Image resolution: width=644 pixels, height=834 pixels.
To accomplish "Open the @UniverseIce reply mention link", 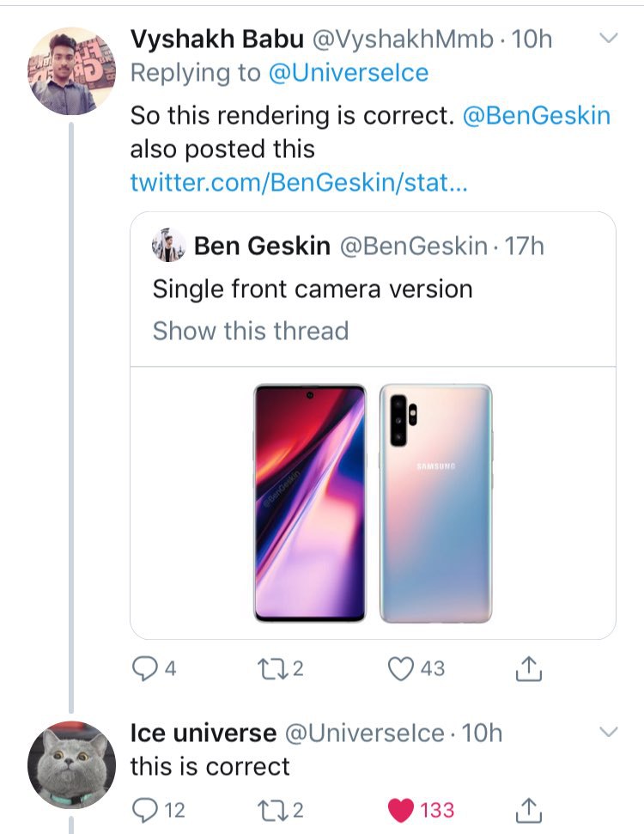I will [x=349, y=73].
